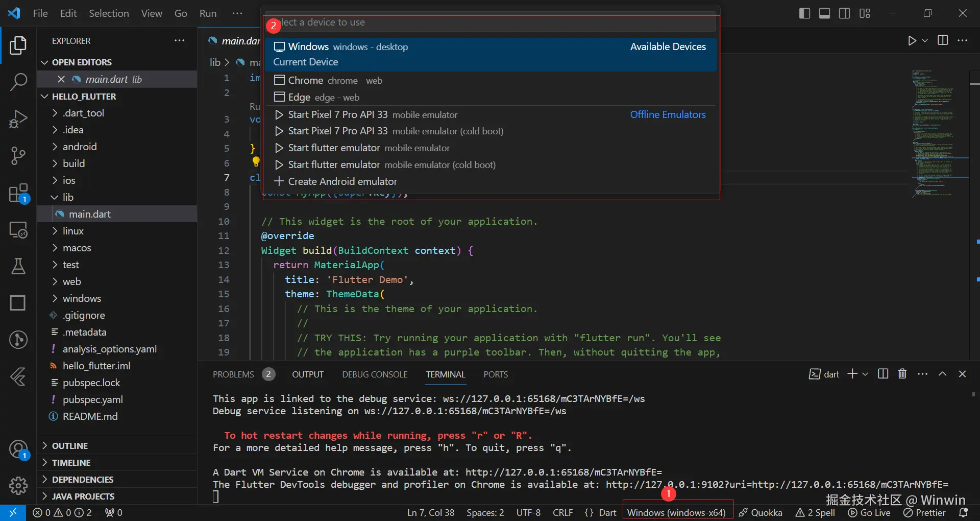Viewport: 980px width, 521px height.
Task: Click the Manage settings gear icon
Action: [18, 485]
